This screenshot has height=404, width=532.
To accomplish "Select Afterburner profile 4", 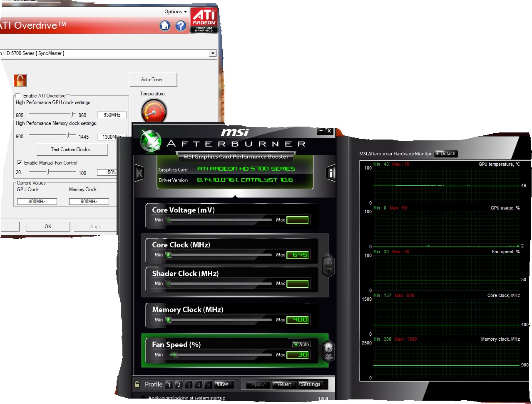I will (x=199, y=384).
